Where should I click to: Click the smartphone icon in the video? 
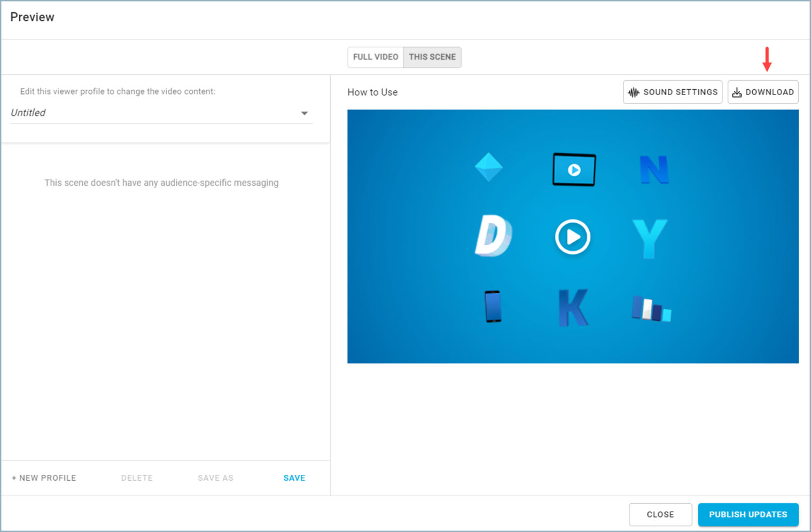pos(493,307)
